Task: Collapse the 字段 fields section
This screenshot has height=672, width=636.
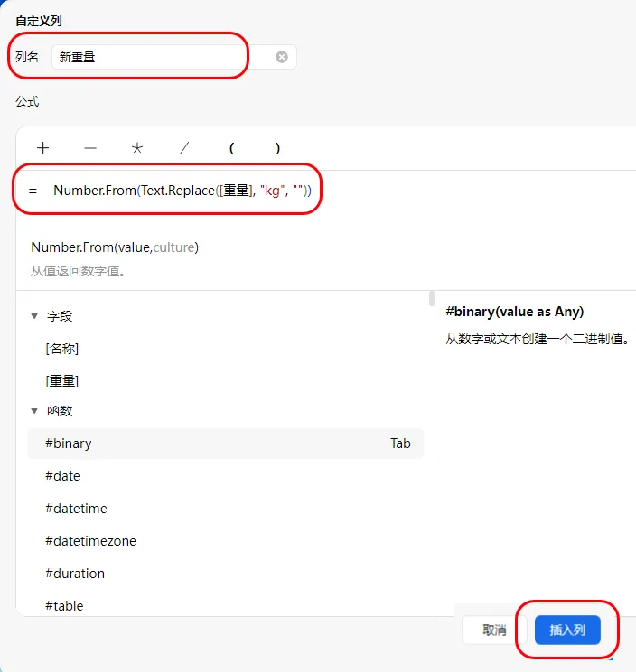Action: (34, 316)
